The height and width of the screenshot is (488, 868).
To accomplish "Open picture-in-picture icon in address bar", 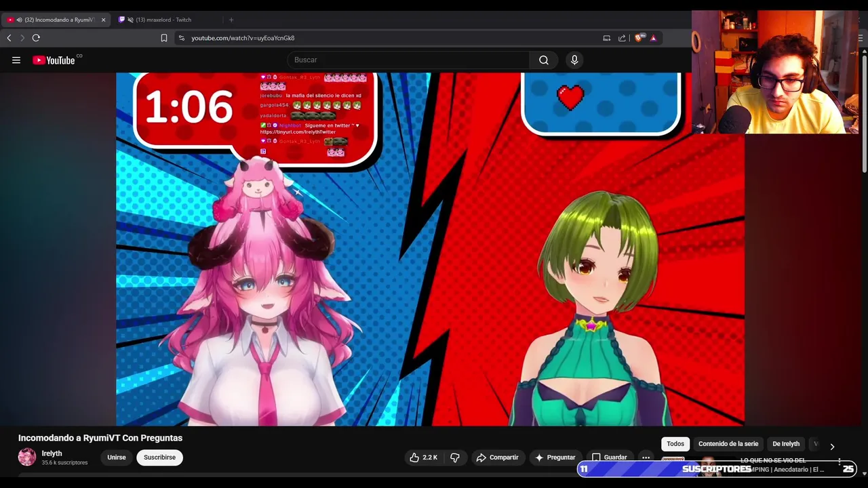I will tap(607, 38).
